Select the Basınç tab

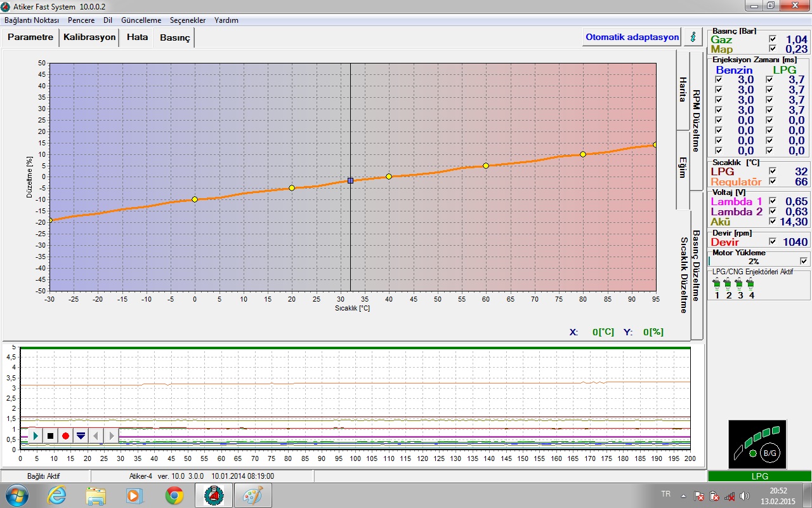pos(175,38)
